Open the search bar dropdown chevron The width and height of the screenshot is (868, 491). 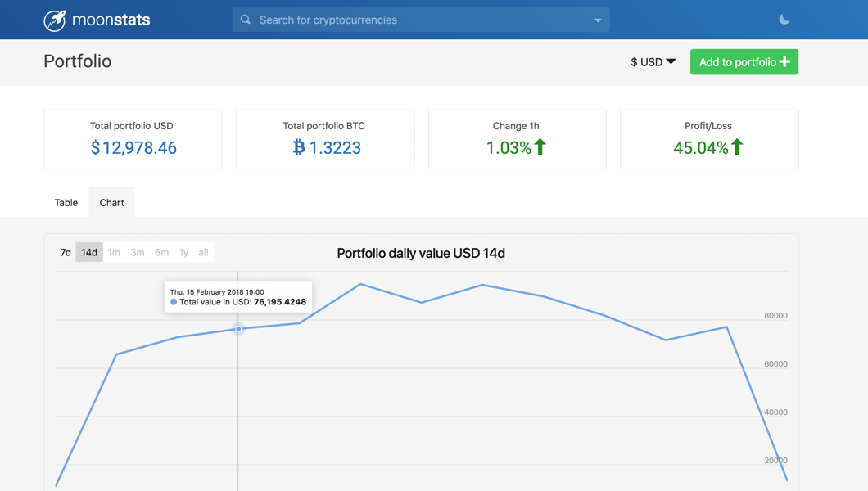pos(596,19)
